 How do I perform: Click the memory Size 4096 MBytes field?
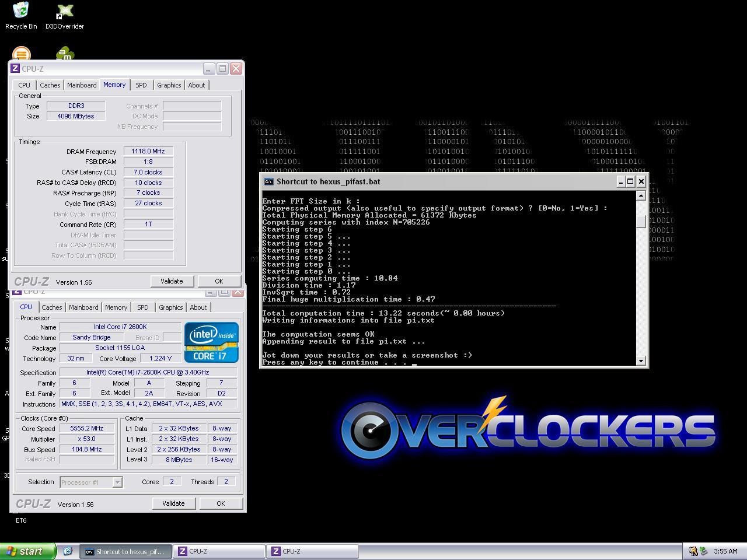pos(76,116)
